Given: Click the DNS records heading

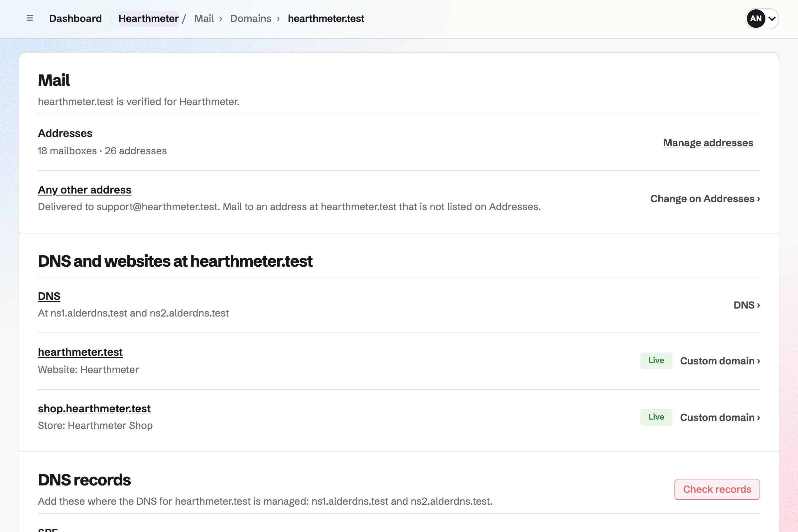Looking at the screenshot, I should [x=84, y=480].
